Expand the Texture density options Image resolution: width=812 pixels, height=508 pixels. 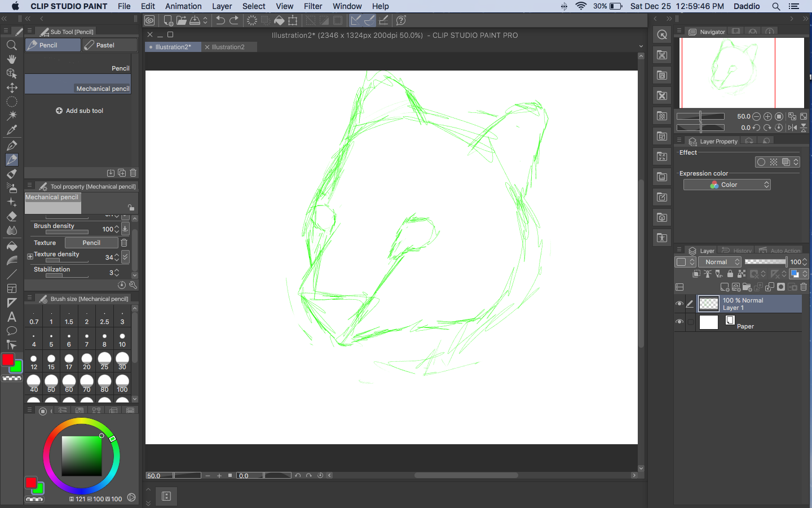(30, 256)
